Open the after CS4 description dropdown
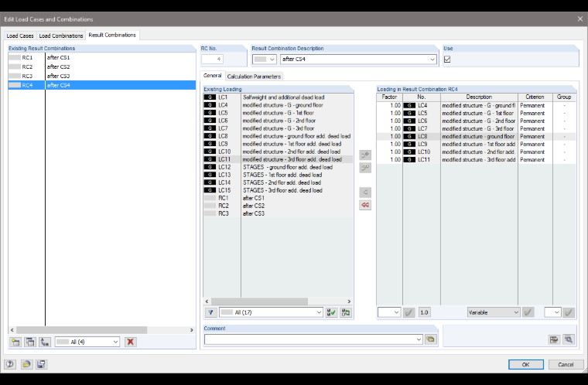Viewport: 588px width, 385px height. pos(432,60)
